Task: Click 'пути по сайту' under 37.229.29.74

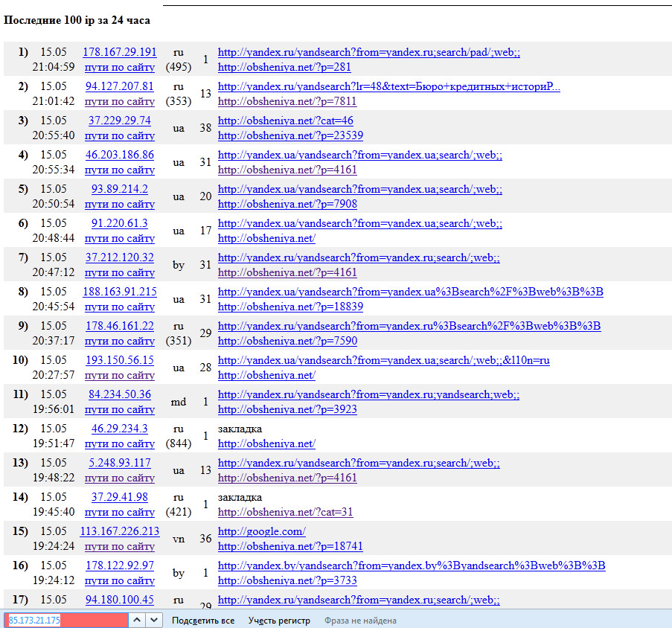Action: click(120, 136)
